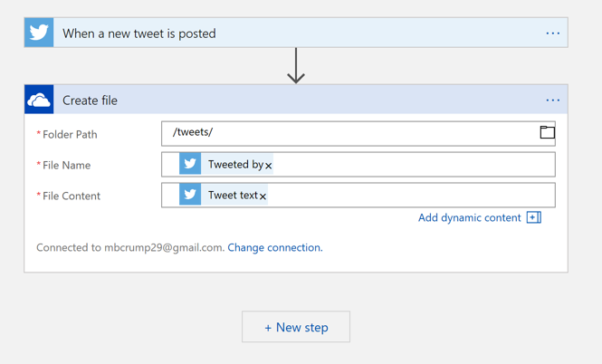Viewport: 602px width, 364px height.
Task: Click empty area of File Name field
Action: (407, 164)
